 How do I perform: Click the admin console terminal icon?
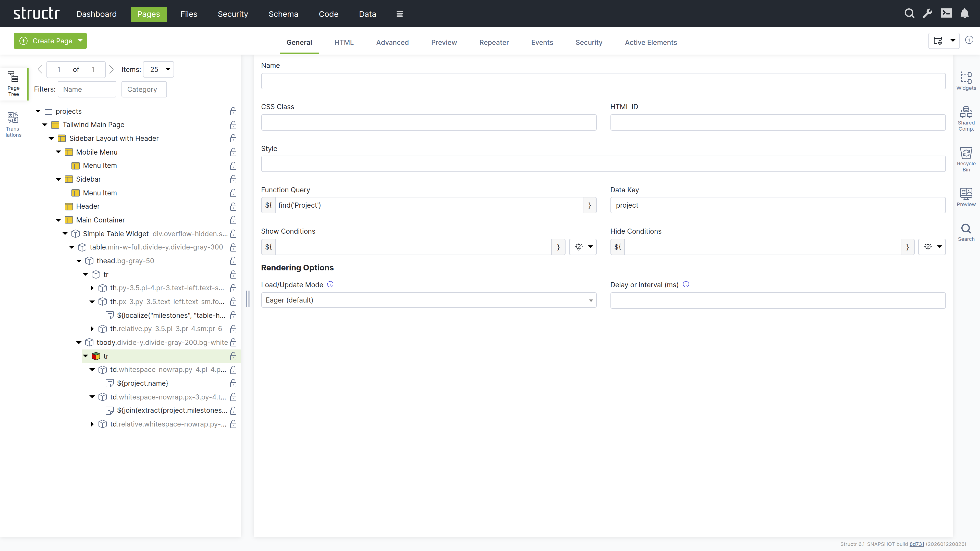pos(946,13)
